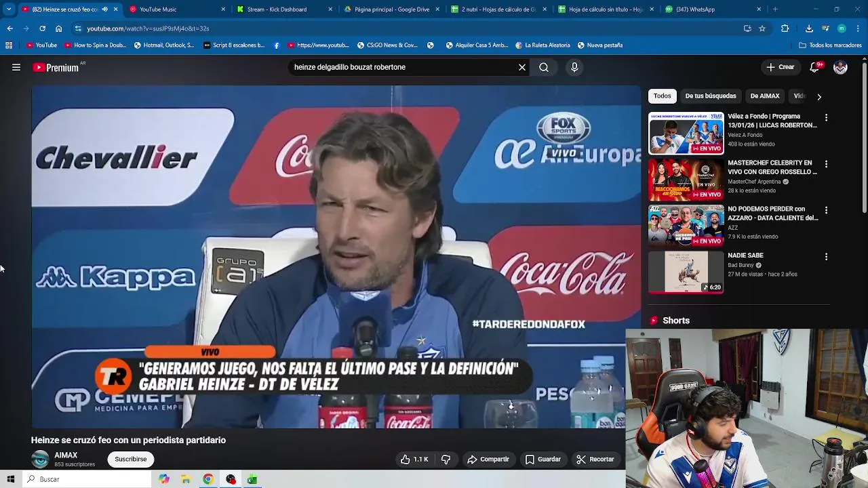Screen dimensions: 868x488
Task: Start voice search with microphone
Action: click(574, 67)
